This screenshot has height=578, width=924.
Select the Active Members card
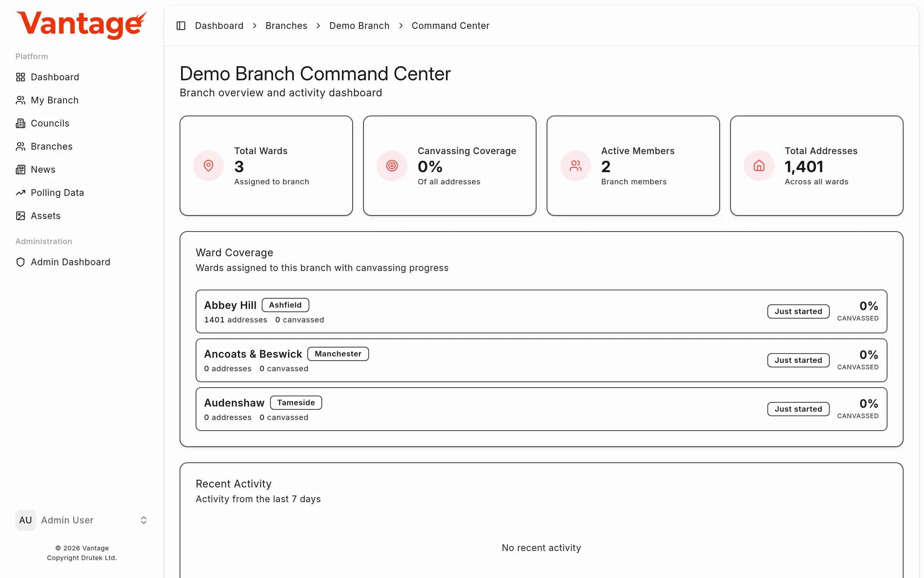click(x=633, y=166)
